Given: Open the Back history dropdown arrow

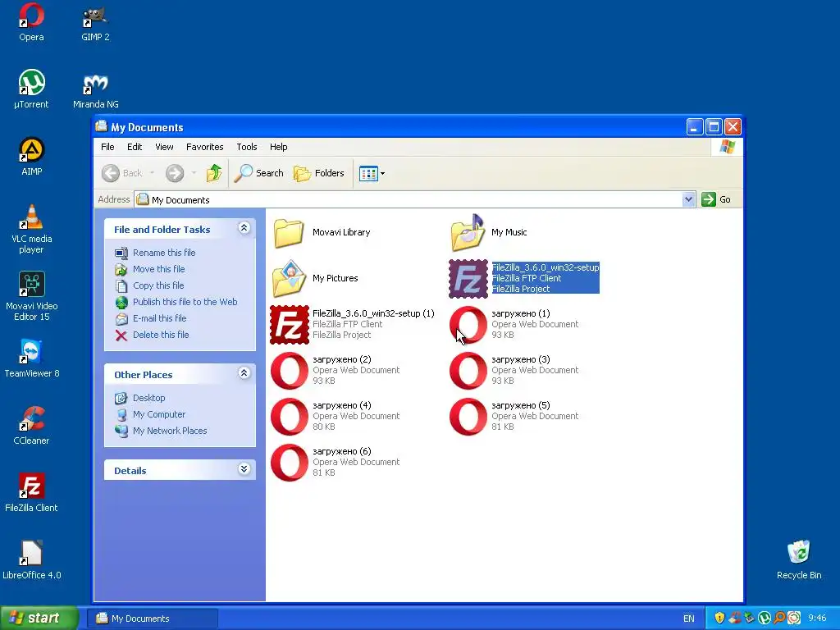Looking at the screenshot, I should [x=153, y=173].
